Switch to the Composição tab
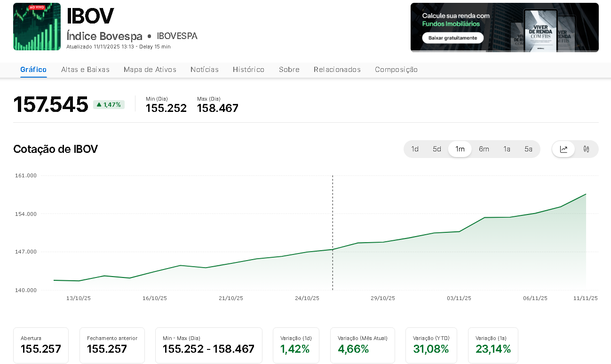The width and height of the screenshot is (611, 364). [396, 70]
